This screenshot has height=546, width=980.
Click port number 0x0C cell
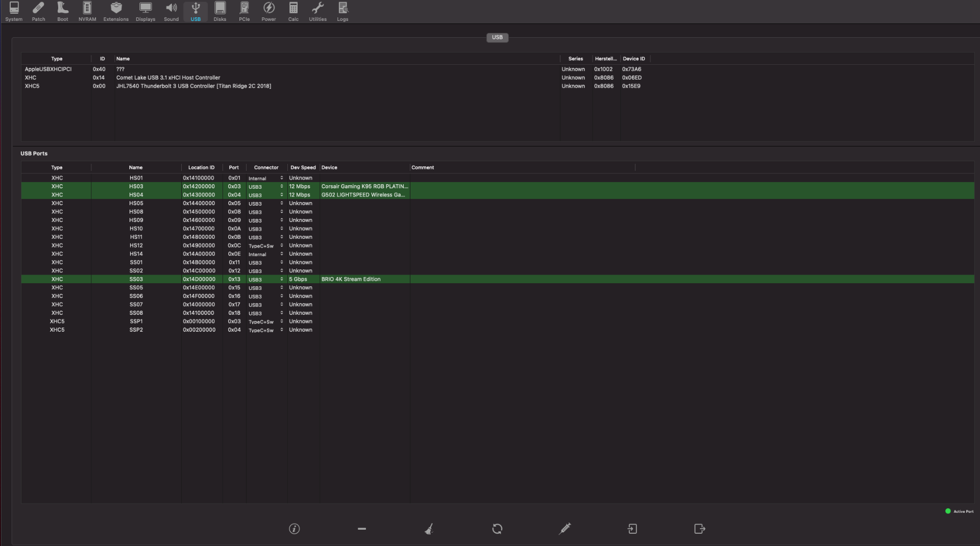tap(234, 245)
